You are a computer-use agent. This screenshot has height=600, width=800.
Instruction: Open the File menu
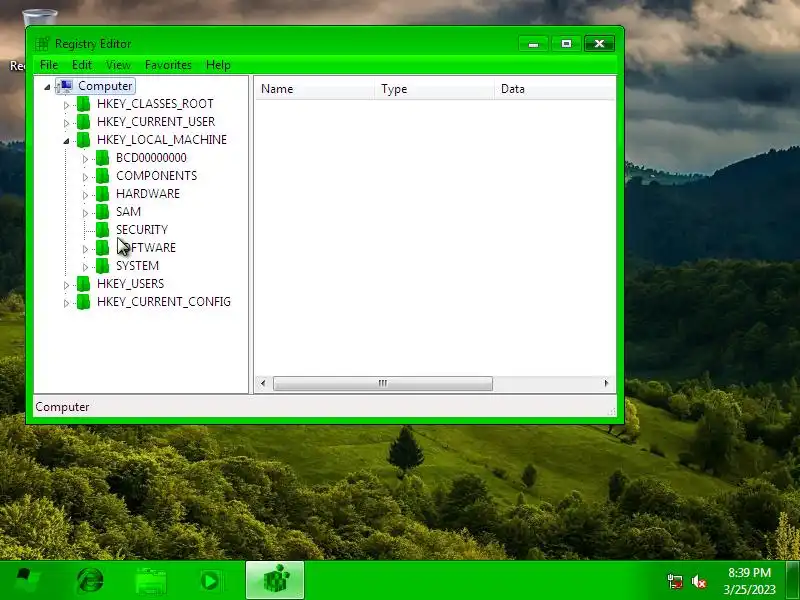(x=49, y=65)
